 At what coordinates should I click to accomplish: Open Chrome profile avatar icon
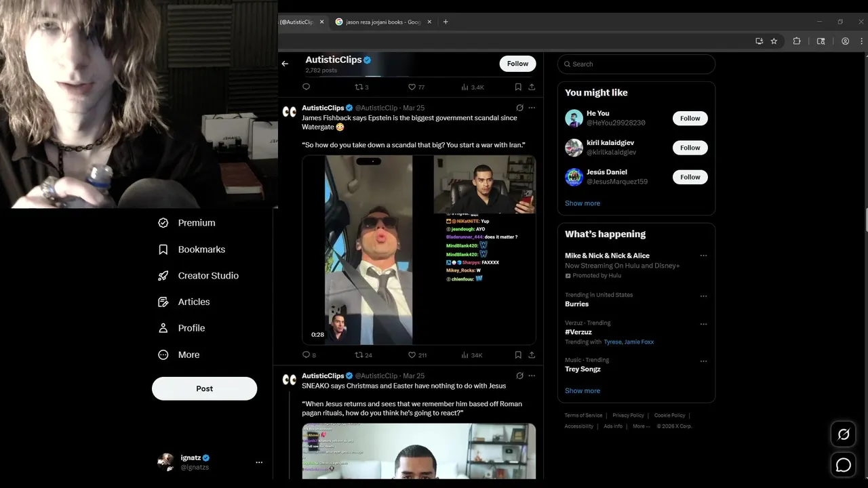click(845, 41)
